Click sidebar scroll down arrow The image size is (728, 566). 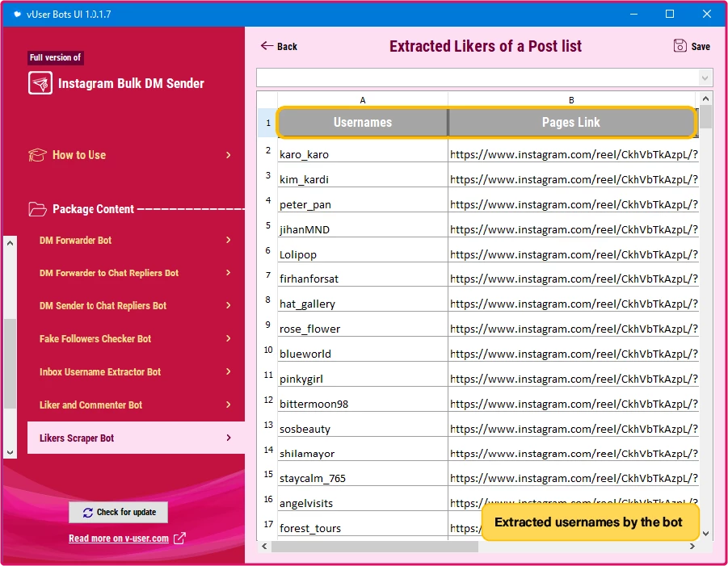tap(11, 452)
